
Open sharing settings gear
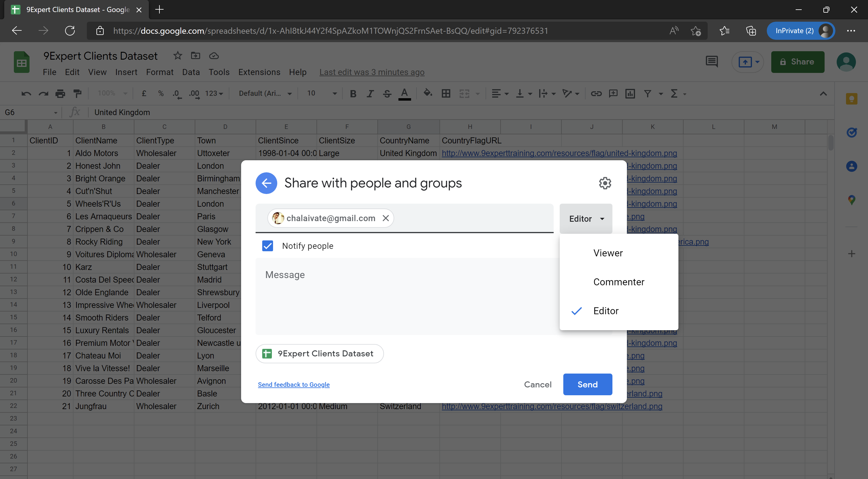pyautogui.click(x=605, y=183)
